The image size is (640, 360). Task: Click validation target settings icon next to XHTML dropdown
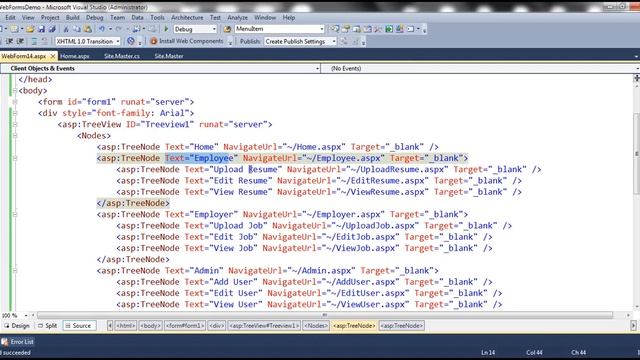[x=131, y=41]
